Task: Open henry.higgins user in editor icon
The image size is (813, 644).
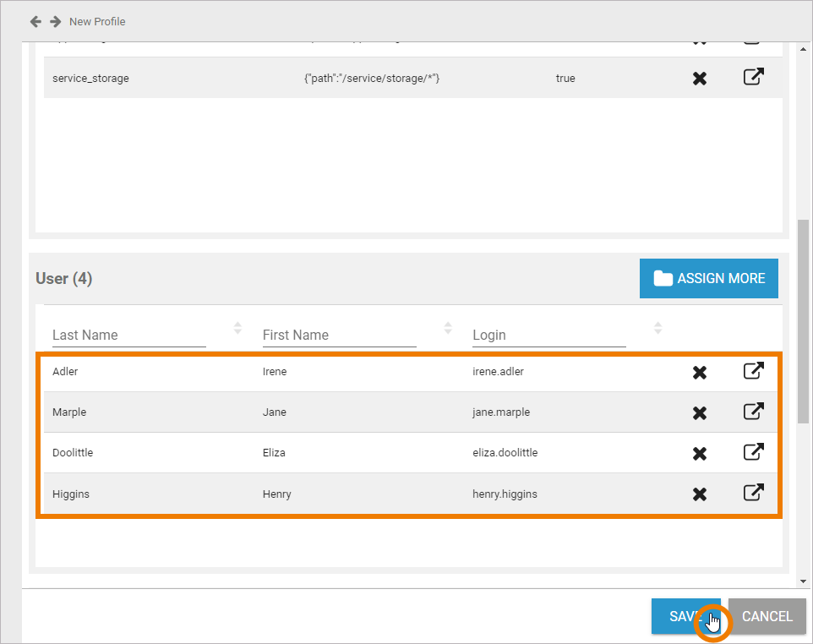Action: [753, 493]
